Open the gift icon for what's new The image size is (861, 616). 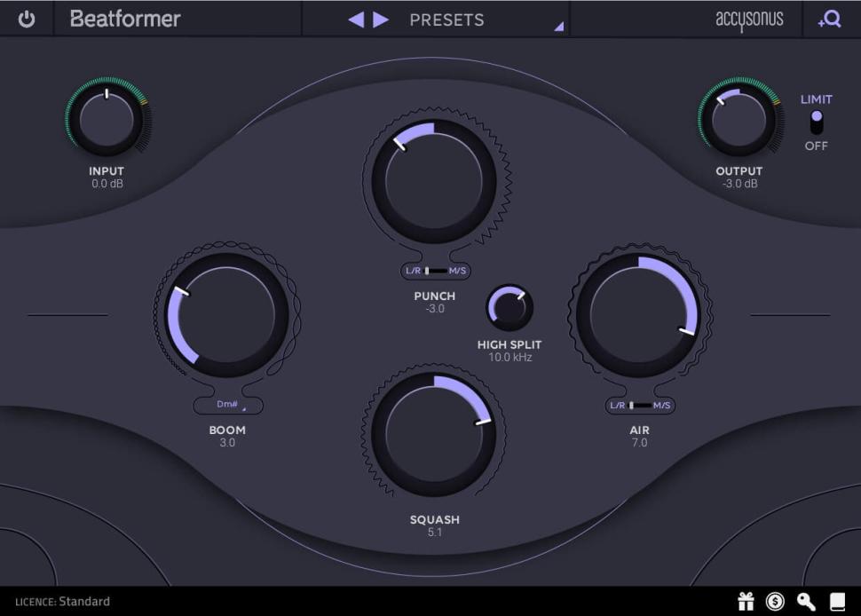[746, 601]
